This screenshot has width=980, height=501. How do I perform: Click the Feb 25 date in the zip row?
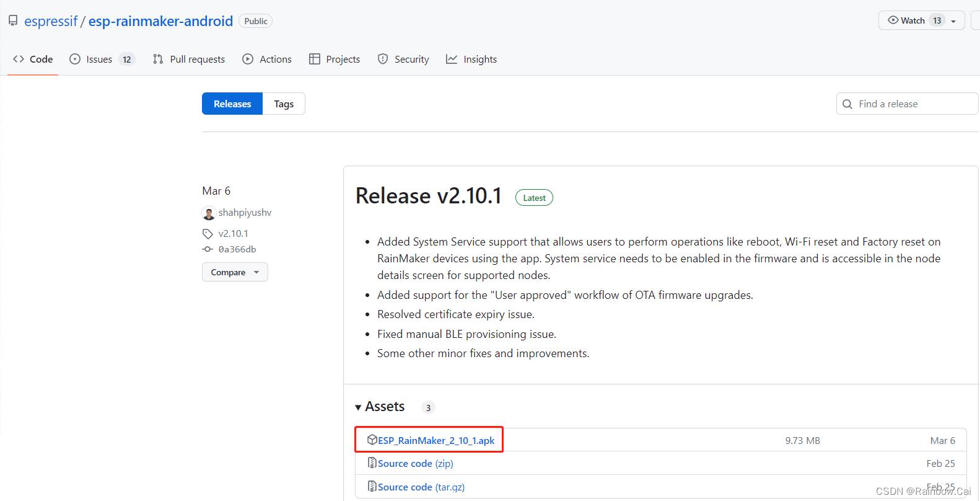pyautogui.click(x=941, y=463)
